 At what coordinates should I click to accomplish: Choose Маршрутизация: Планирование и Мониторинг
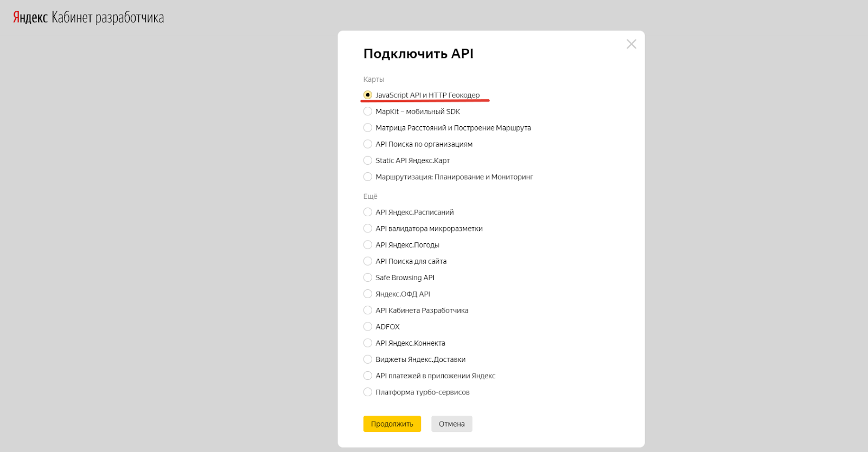pyautogui.click(x=368, y=177)
